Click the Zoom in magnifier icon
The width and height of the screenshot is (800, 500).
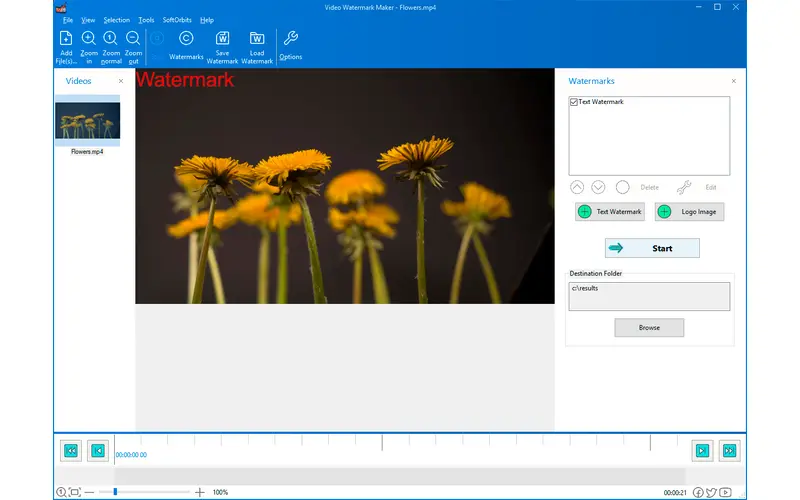(x=88, y=39)
